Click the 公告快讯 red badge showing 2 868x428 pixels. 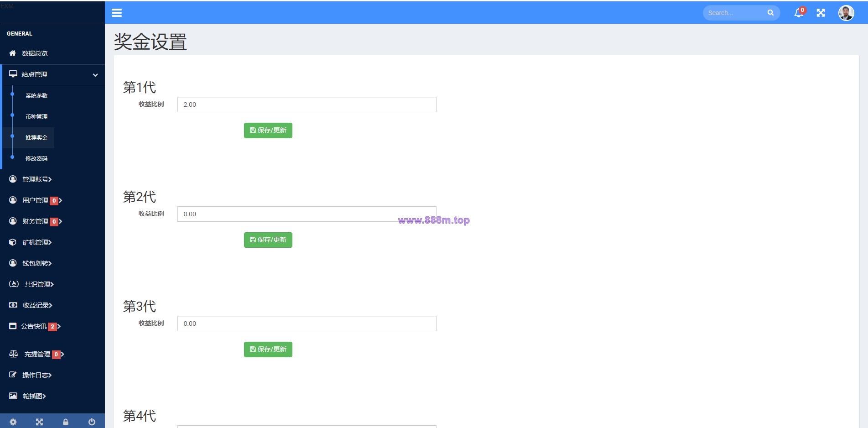coord(52,327)
